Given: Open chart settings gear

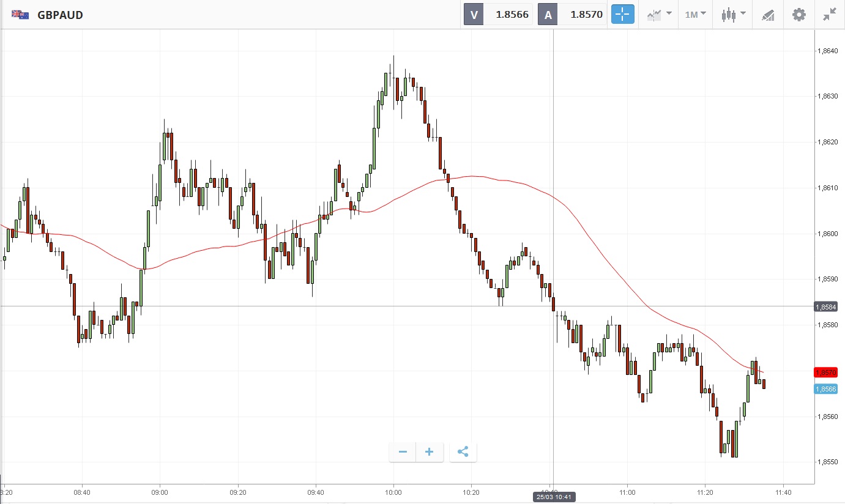Looking at the screenshot, I should [799, 15].
